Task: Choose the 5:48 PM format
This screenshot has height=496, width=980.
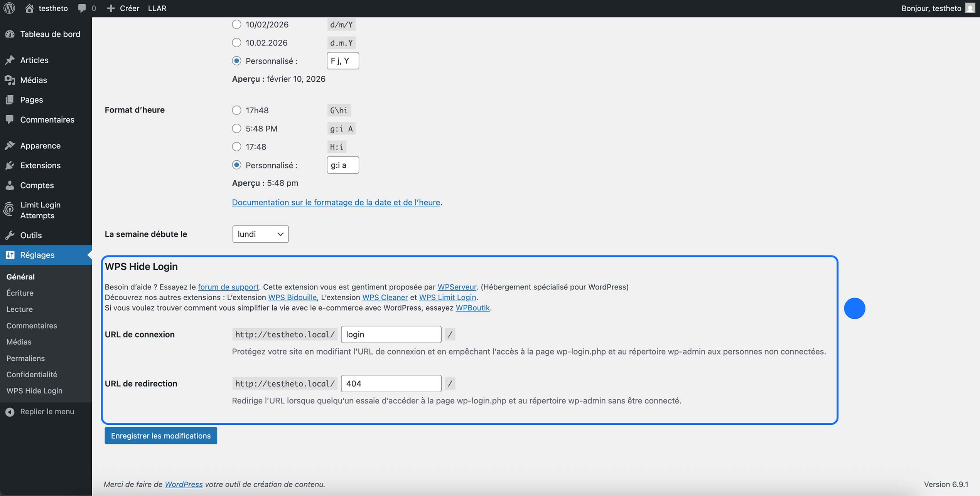Action: tap(236, 128)
